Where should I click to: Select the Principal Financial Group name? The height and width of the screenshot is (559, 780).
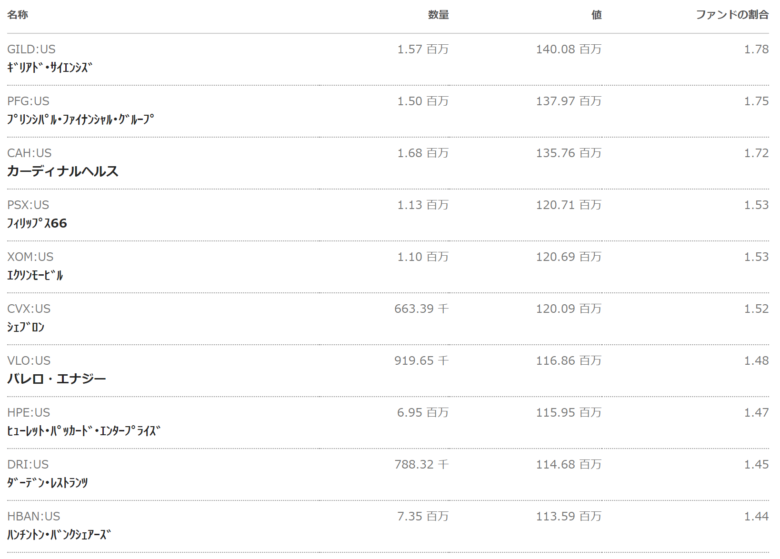point(81,119)
